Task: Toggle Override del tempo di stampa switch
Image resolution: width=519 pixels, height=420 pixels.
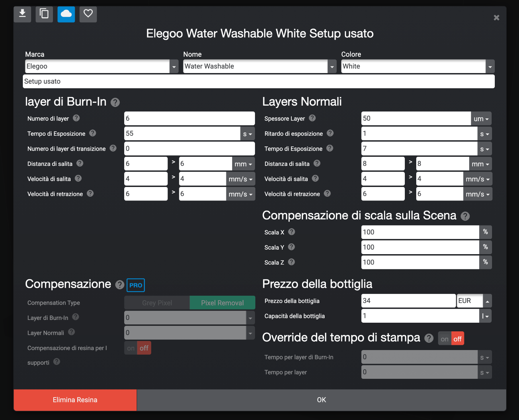Action: 451,339
